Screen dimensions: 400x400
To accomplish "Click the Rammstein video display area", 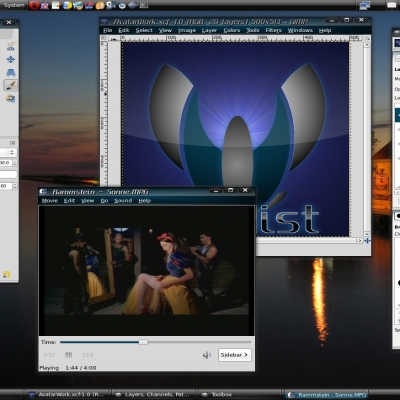I will (x=146, y=271).
